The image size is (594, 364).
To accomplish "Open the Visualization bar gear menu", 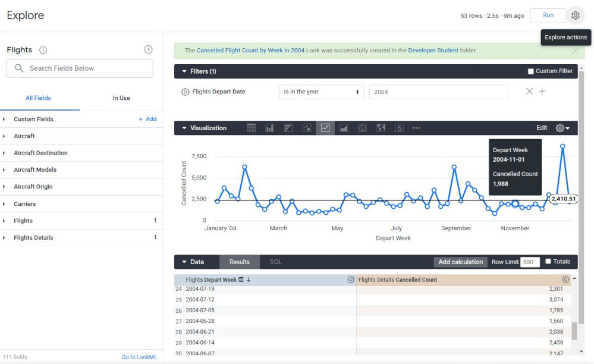I will (x=562, y=128).
